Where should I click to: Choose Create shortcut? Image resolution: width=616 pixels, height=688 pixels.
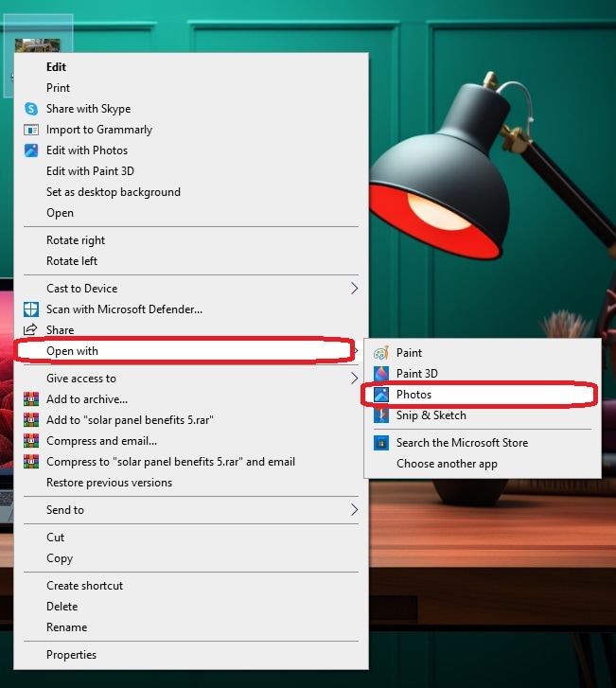[x=191, y=586]
